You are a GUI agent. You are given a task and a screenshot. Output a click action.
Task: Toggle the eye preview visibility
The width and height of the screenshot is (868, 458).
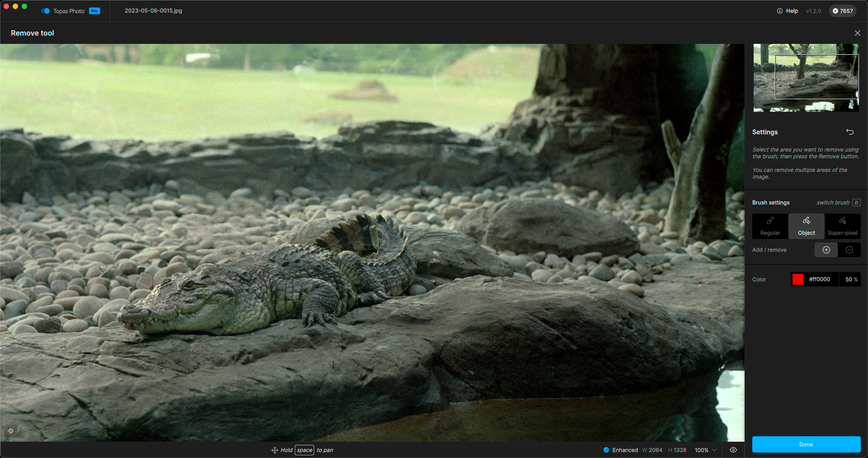(733, 450)
